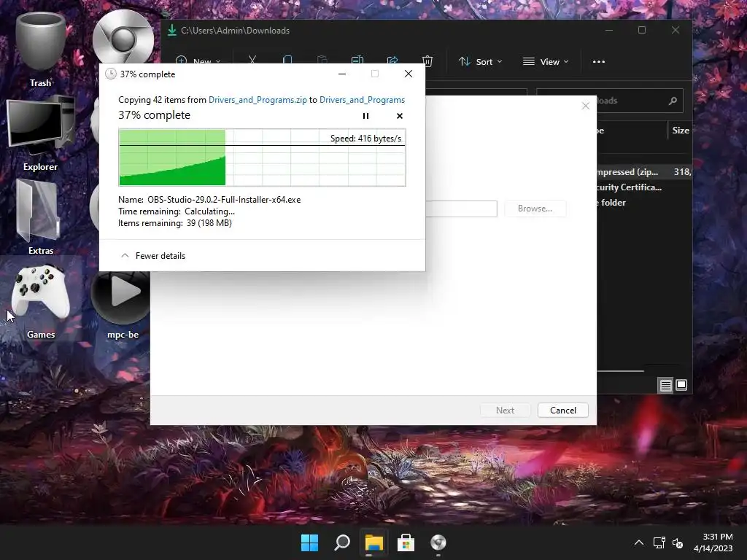Click the green copy progress graph

(262, 157)
